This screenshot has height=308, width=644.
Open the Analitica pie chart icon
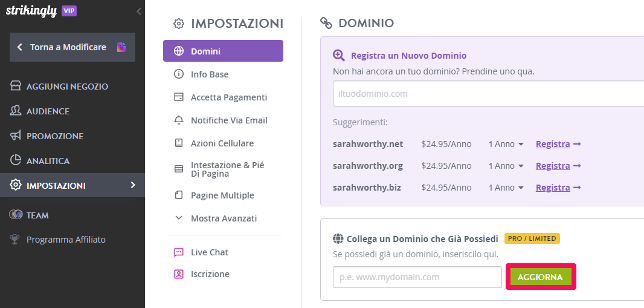pos(15,160)
